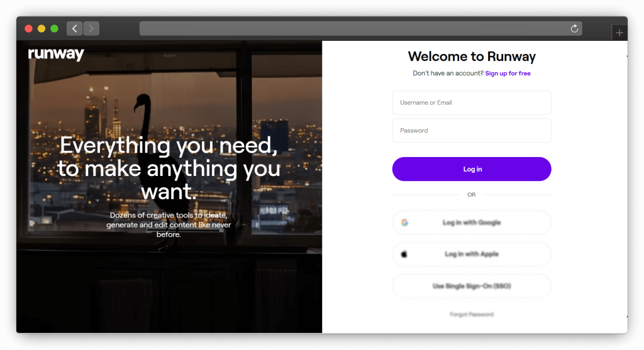Choose Log in with Google text
The image size is (644, 350).
471,222
